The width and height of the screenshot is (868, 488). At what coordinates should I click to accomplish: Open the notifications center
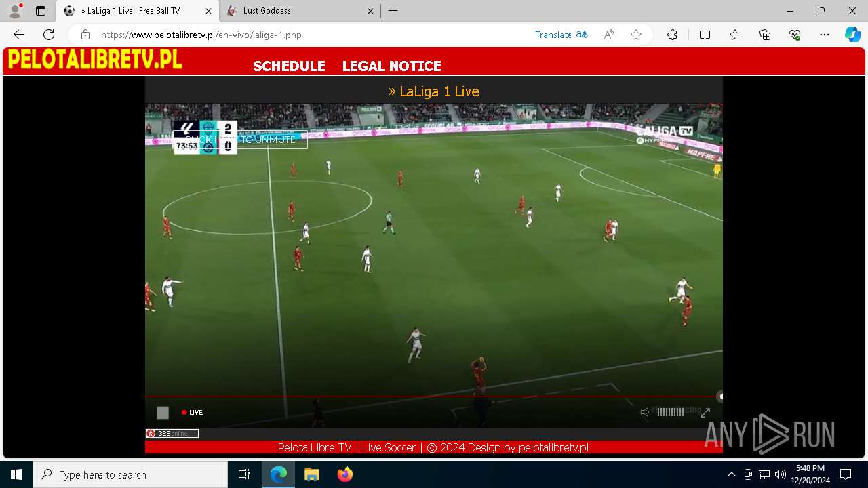pos(846,474)
